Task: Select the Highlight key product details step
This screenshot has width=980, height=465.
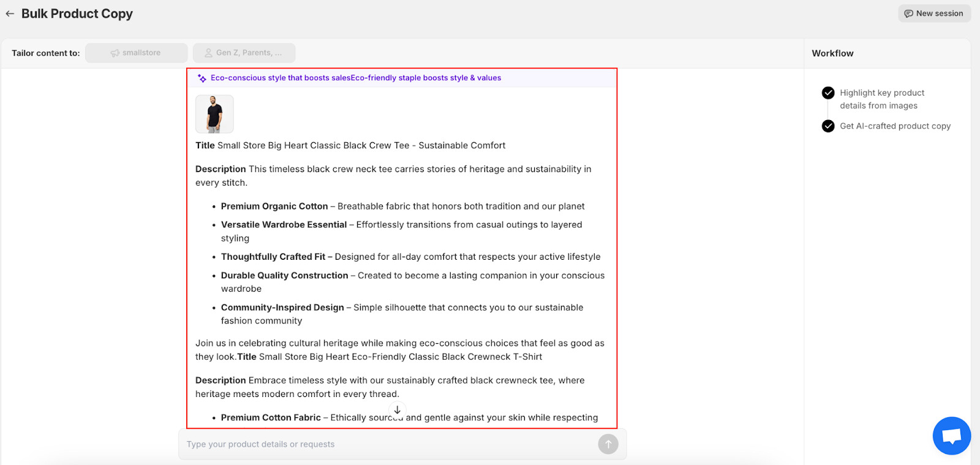Action: pos(882,99)
